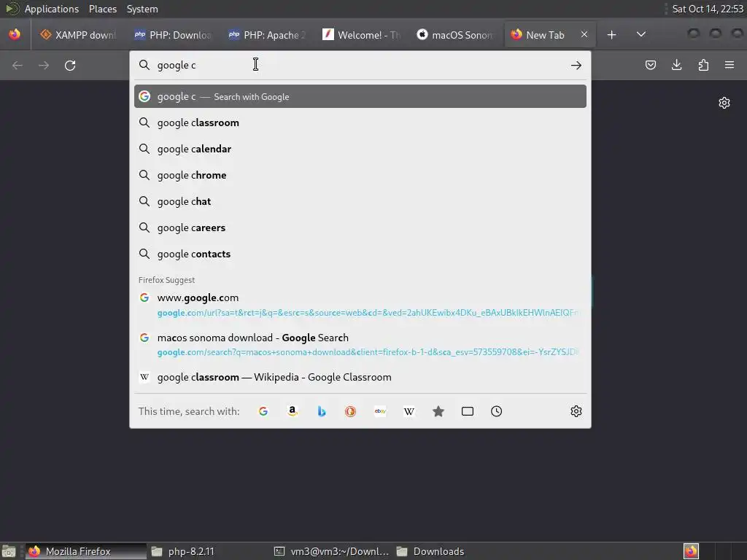747x560 pixels.
Task: Choose the google chat suggestion
Action: point(360,201)
